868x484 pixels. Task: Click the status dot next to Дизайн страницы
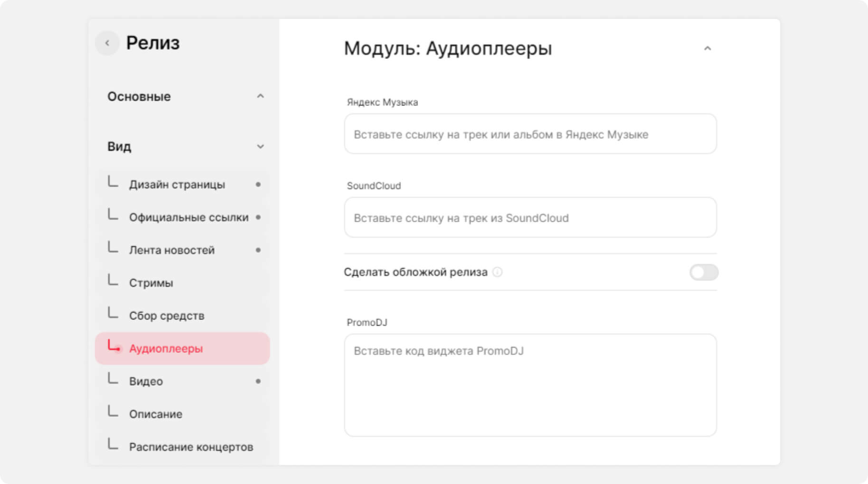[x=258, y=185]
